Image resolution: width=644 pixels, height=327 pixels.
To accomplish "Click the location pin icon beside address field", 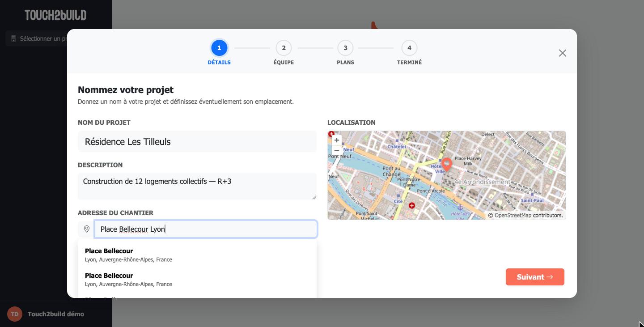I will [86, 229].
